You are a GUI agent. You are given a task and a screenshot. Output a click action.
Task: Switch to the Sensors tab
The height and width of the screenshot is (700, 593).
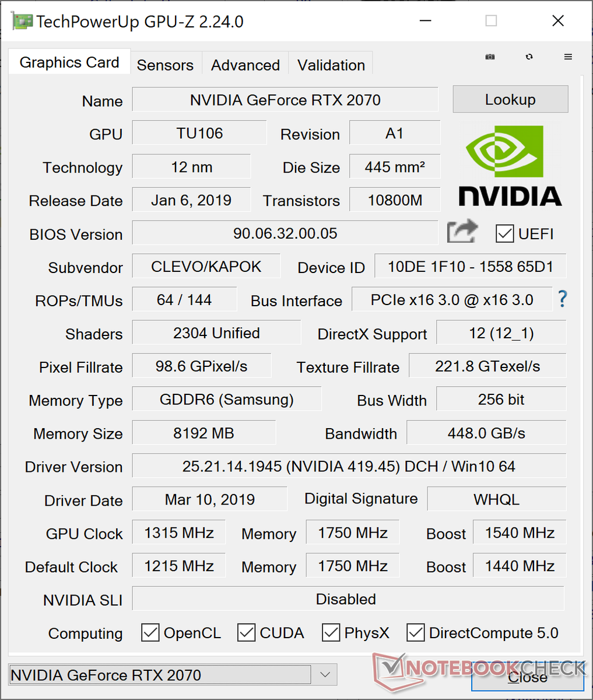coord(165,65)
